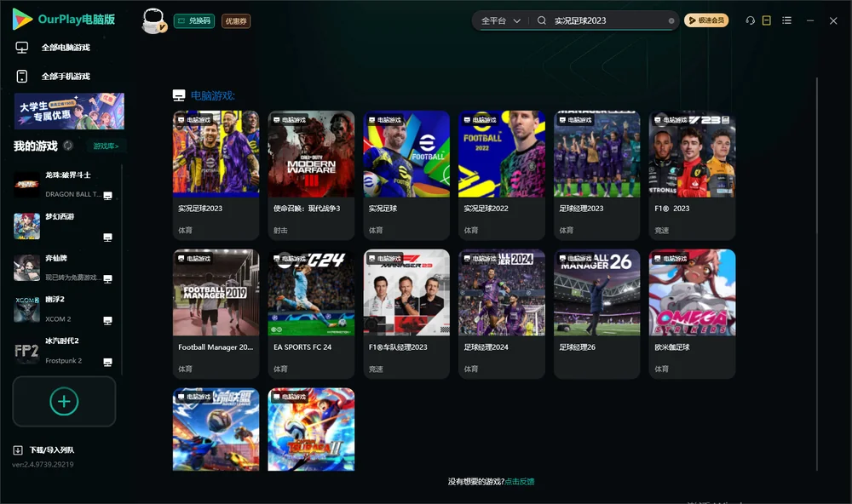The image size is (852, 504).
Task: Click the 电脑游戏 badge on EA SPORTS FC 24
Action: pyautogui.click(x=290, y=259)
